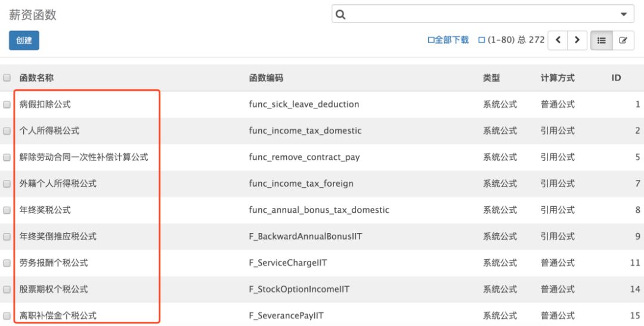Viewport: 644px width, 326px height.
Task: Open the 个人所得税公式 record
Action: pos(49,131)
